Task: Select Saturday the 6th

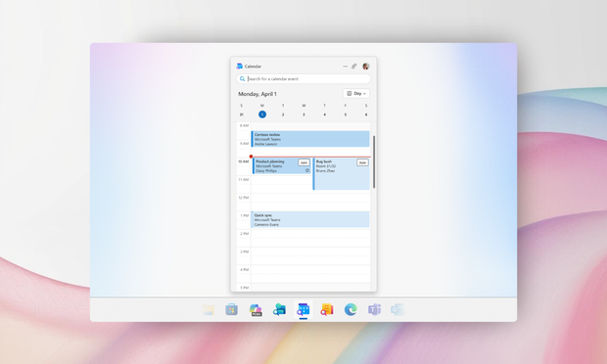Action: tap(366, 114)
